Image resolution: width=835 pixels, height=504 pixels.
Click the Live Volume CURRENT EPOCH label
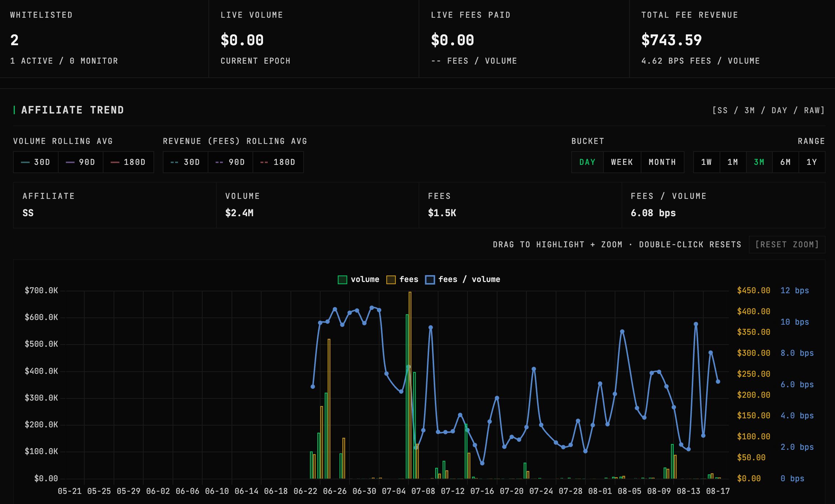click(x=255, y=61)
